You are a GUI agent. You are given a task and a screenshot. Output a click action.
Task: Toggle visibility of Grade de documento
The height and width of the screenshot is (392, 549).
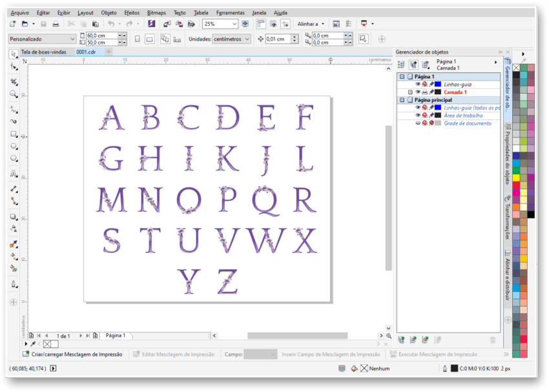pyautogui.click(x=418, y=123)
